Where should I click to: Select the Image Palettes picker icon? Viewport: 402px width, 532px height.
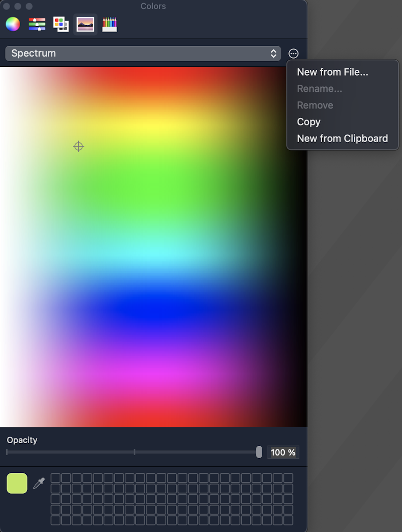85,24
